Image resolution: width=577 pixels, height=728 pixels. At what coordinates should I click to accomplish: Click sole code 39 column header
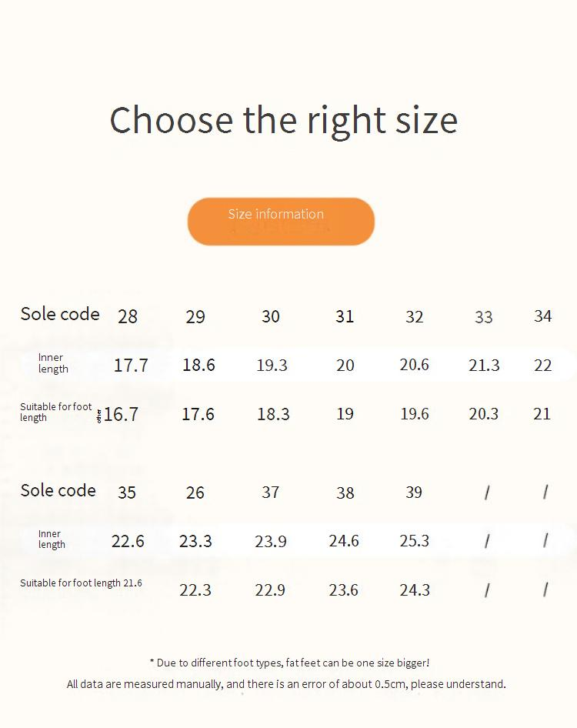(414, 493)
